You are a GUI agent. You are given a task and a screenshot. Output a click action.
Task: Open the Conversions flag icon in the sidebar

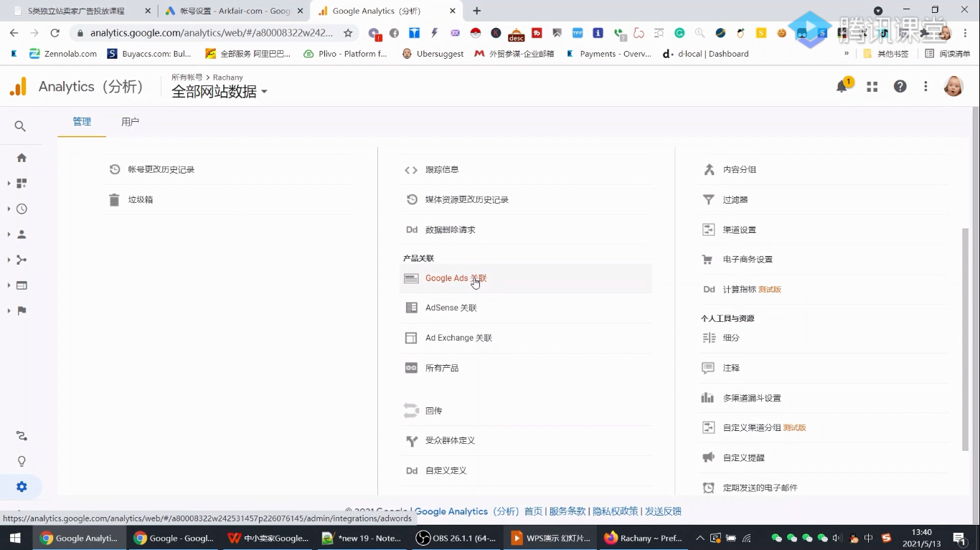[22, 310]
